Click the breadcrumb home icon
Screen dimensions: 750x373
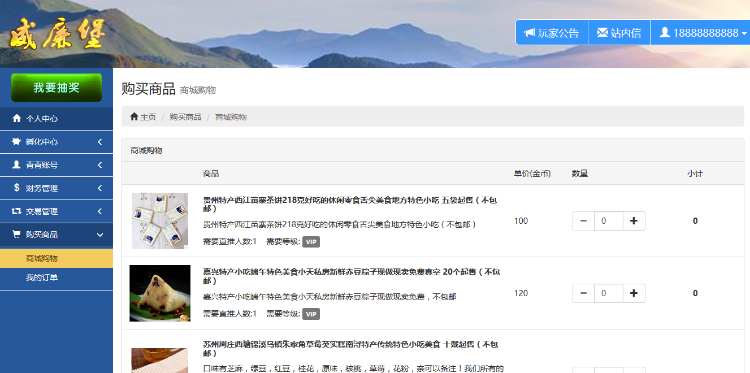tap(134, 116)
